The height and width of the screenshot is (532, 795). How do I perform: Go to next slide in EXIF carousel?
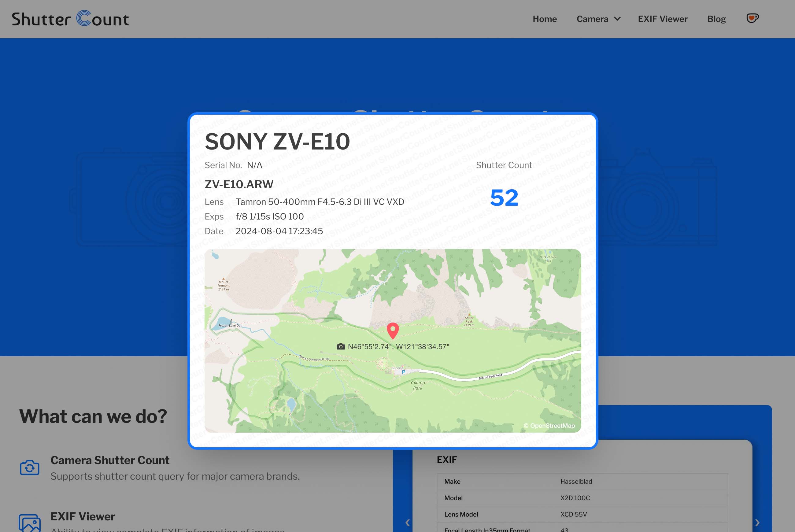click(757, 523)
